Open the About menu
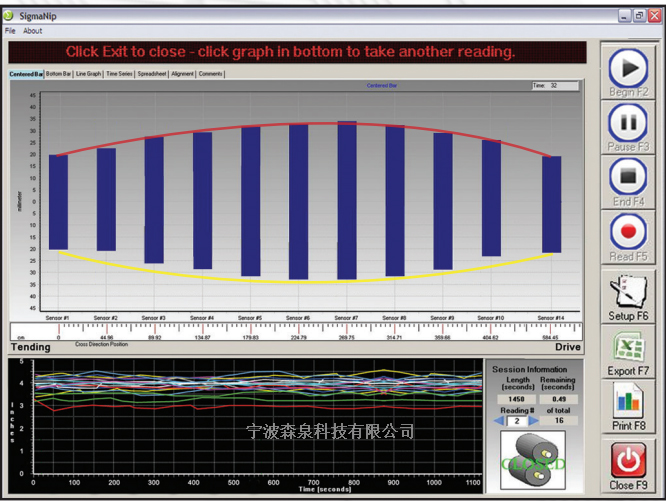Viewport: 666px width, 501px height. (x=33, y=31)
